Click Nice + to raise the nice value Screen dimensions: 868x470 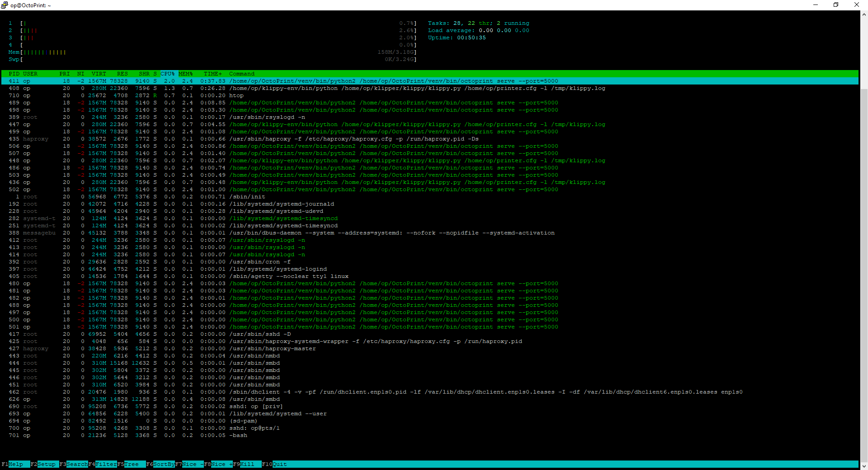(222, 464)
